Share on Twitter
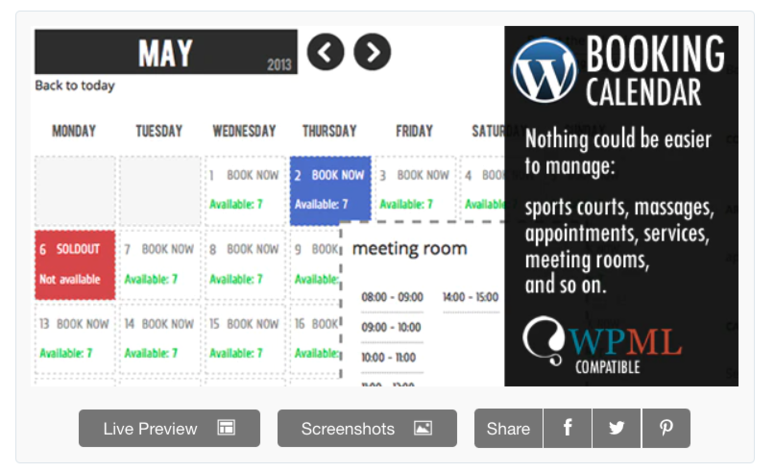This screenshot has width=775, height=472. coord(616,428)
